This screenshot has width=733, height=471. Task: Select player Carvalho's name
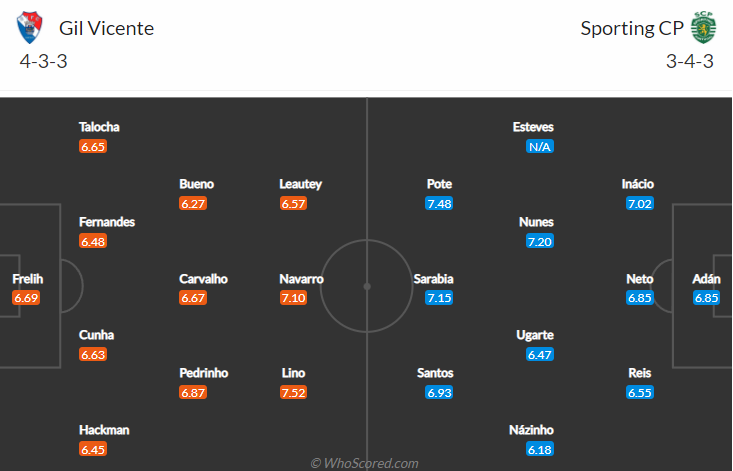[204, 279]
